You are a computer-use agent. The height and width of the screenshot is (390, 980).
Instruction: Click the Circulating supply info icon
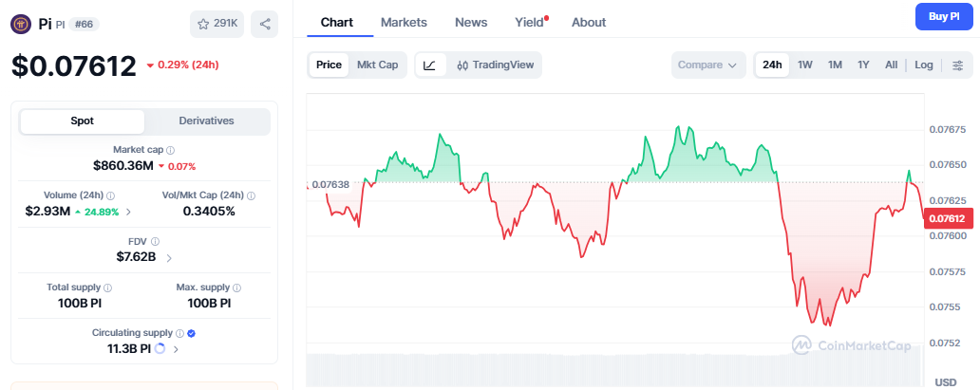(x=179, y=333)
